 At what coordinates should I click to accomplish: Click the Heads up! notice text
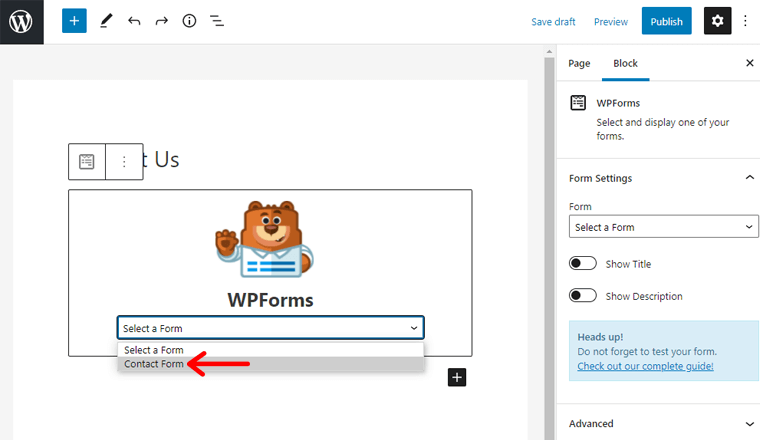[x=600, y=337]
